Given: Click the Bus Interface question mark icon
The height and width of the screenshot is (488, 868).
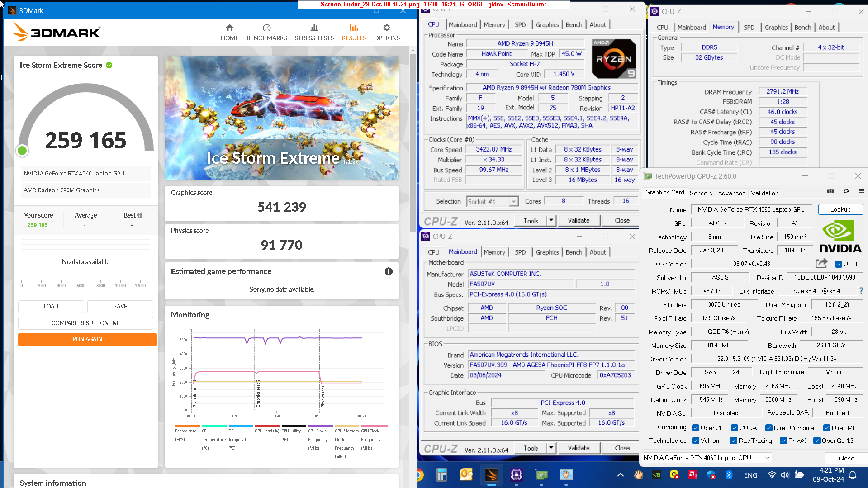Looking at the screenshot, I should pyautogui.click(x=861, y=291).
